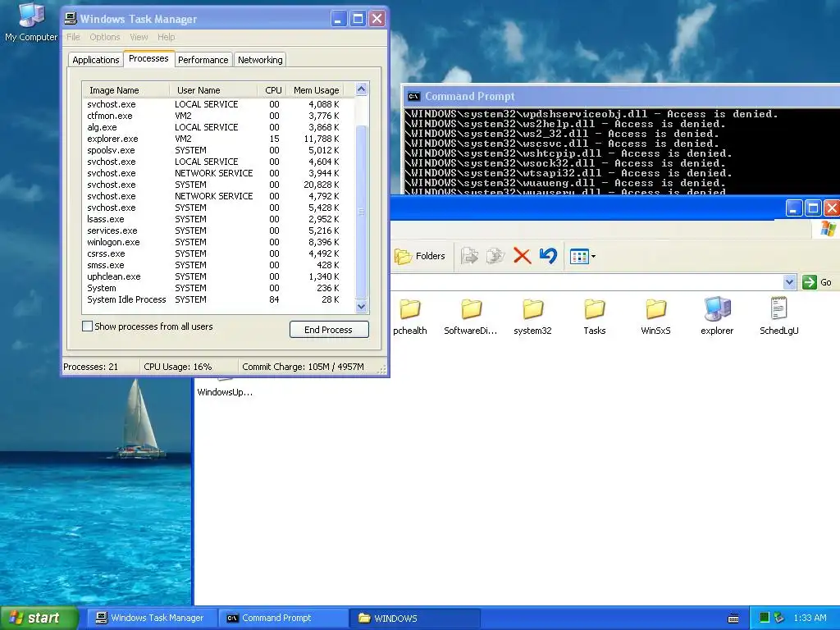Open the pchealth folder icon
Image resolution: width=840 pixels, height=630 pixels.
click(x=410, y=317)
